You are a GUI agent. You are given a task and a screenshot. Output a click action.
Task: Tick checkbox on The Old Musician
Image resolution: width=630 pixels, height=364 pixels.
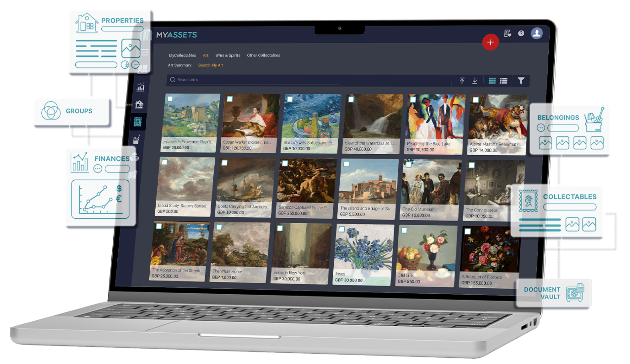pyautogui.click(x=409, y=164)
